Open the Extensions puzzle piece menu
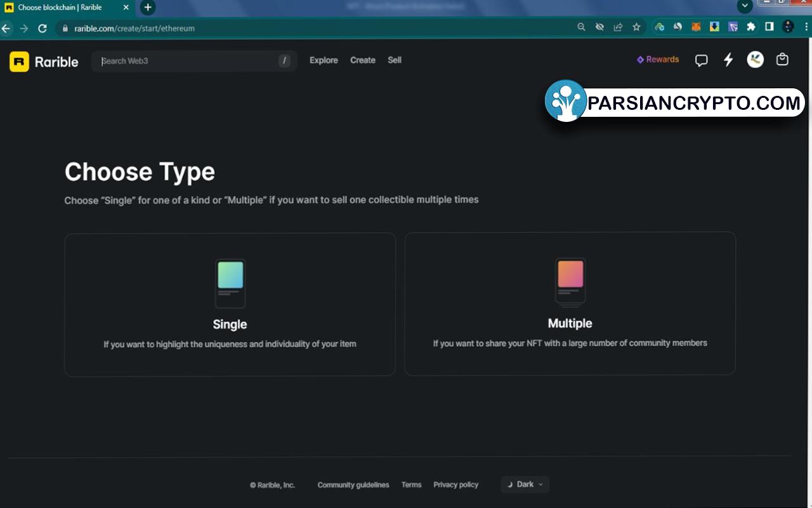Screen dimensions: 812x508 point(751,27)
